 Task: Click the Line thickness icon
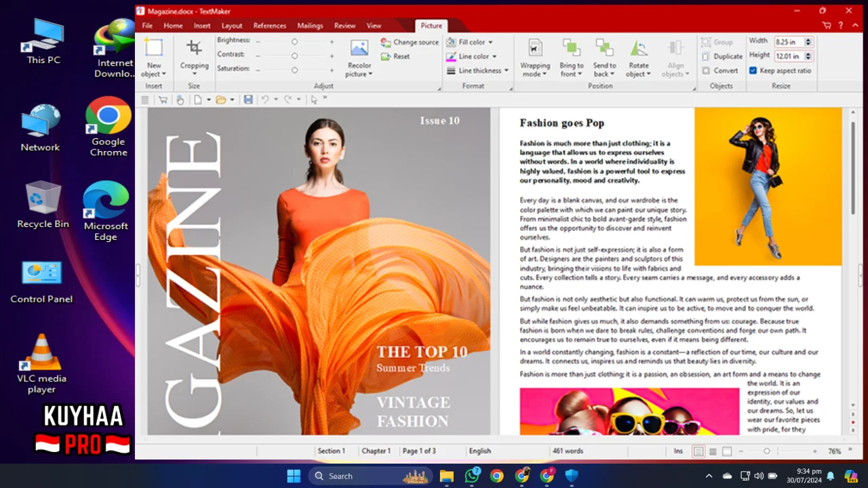click(451, 70)
